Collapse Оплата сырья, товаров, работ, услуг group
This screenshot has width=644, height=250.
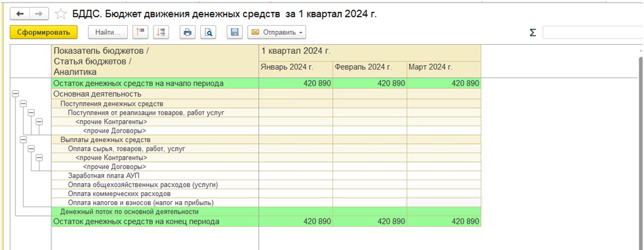click(31, 149)
